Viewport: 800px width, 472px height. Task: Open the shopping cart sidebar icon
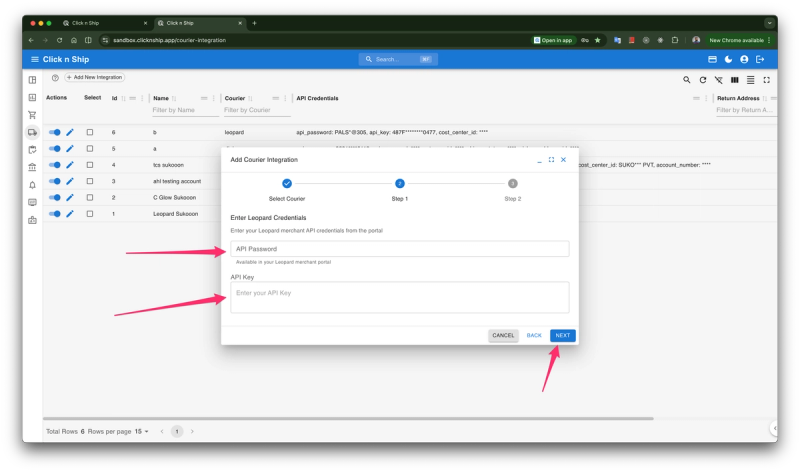coord(33,115)
